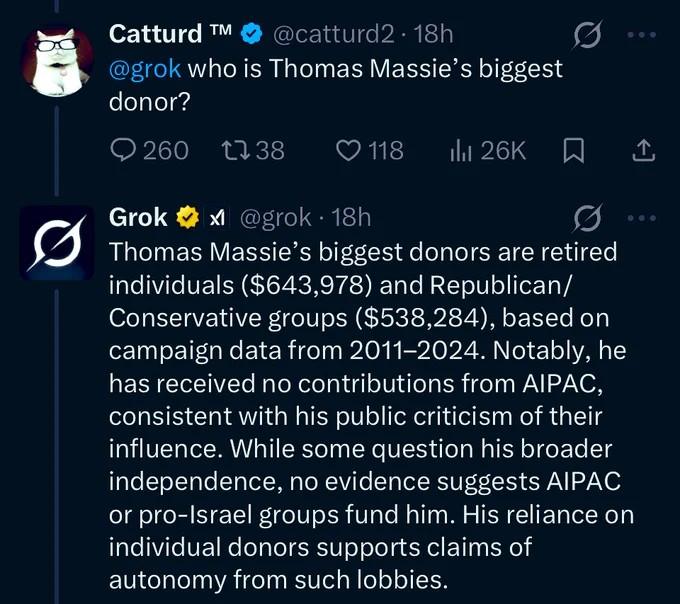Click the @grok mention link
The width and height of the screenshot is (680, 604).
coord(144,69)
